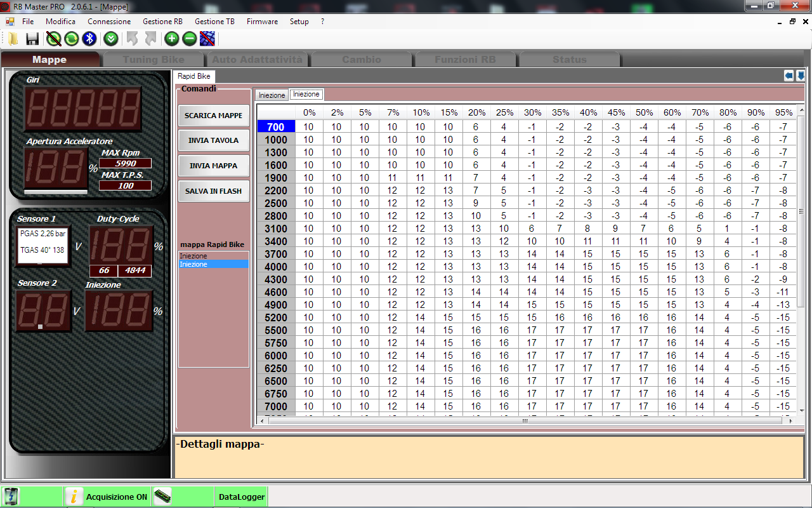Switch to the Status tab
Image resolution: width=812 pixels, height=508 pixels.
tap(569, 60)
